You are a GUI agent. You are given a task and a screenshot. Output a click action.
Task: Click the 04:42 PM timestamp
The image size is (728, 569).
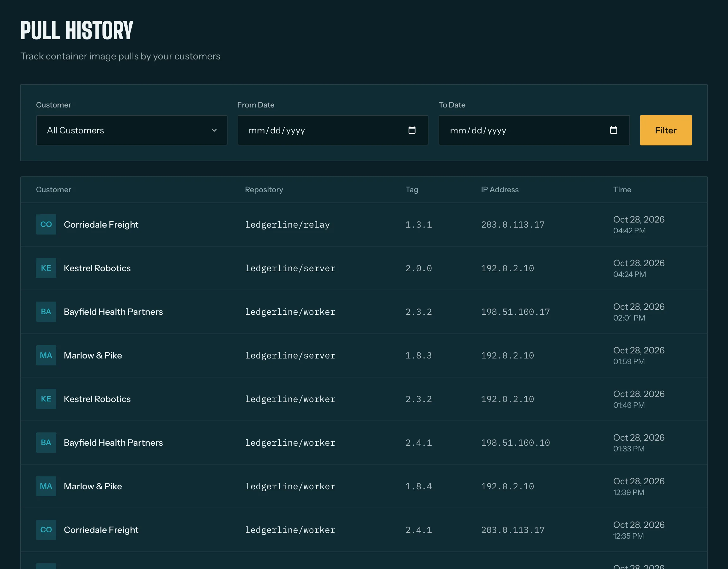pos(629,230)
